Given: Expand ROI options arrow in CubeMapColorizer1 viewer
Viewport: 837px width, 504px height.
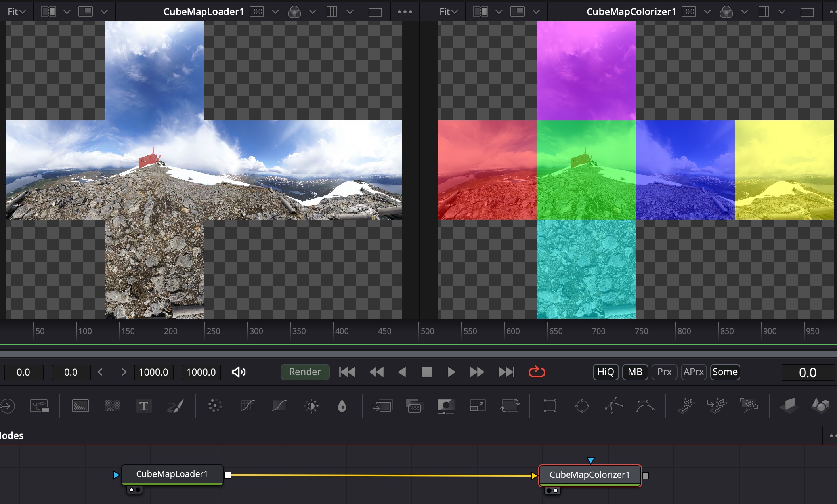Looking at the screenshot, I should point(707,12).
